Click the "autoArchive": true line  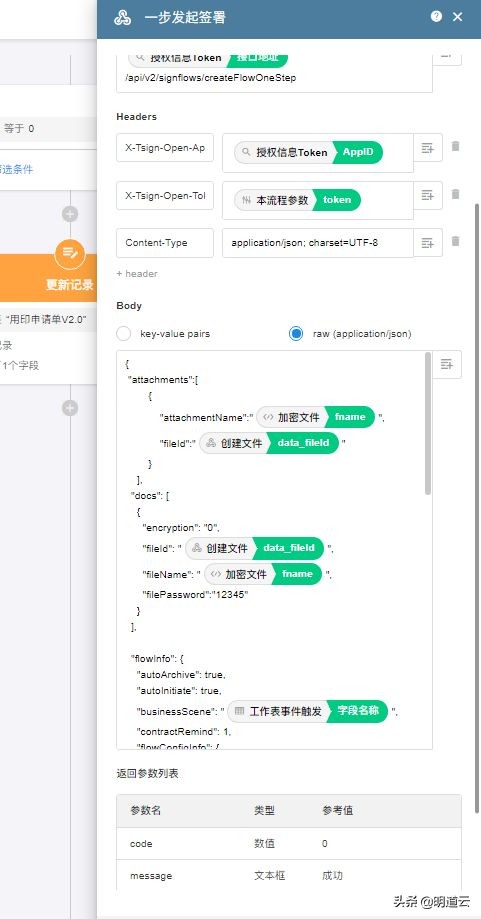coord(180,675)
